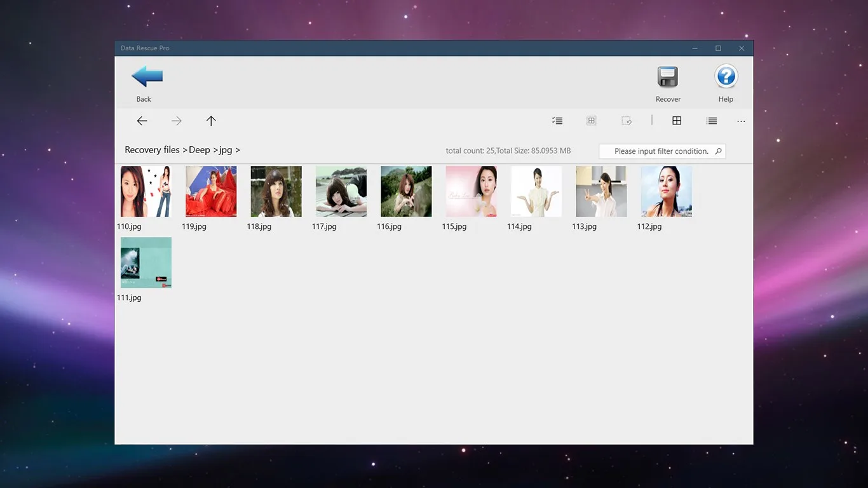Select the Recovery files breadcrumb
Viewport: 868px width, 488px height.
tap(153, 150)
